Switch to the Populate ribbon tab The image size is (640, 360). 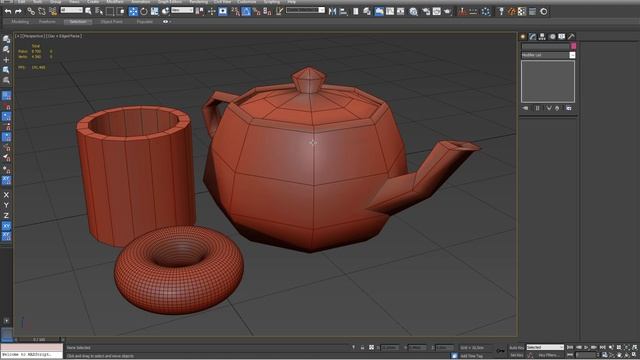click(144, 22)
